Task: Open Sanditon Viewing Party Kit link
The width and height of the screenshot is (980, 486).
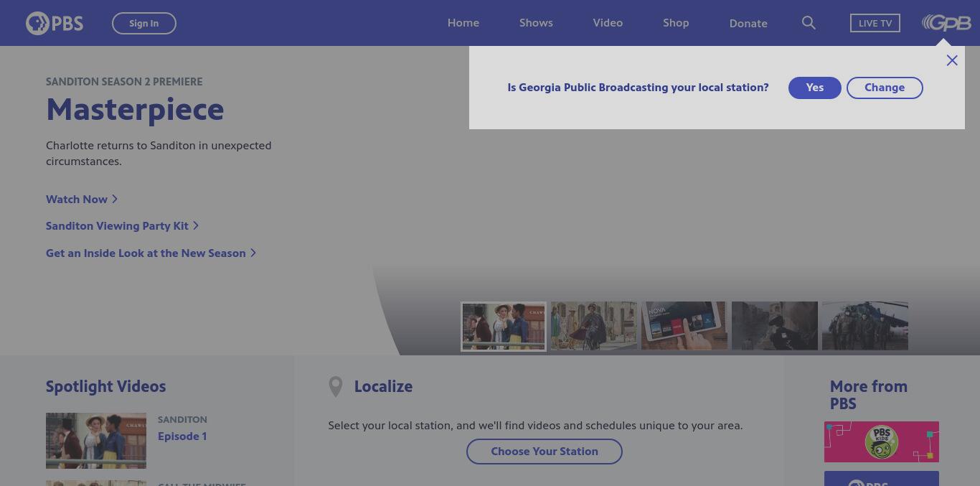Action: point(122,225)
